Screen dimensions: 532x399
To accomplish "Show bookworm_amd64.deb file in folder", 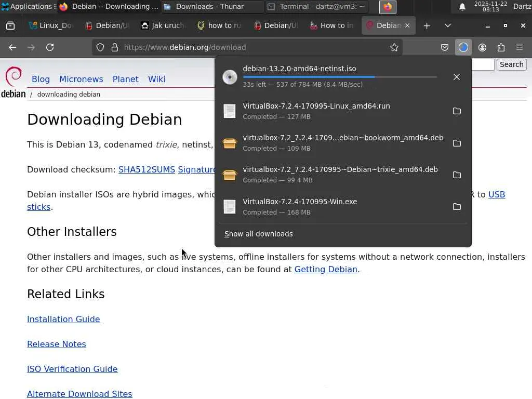I will tap(457, 143).
